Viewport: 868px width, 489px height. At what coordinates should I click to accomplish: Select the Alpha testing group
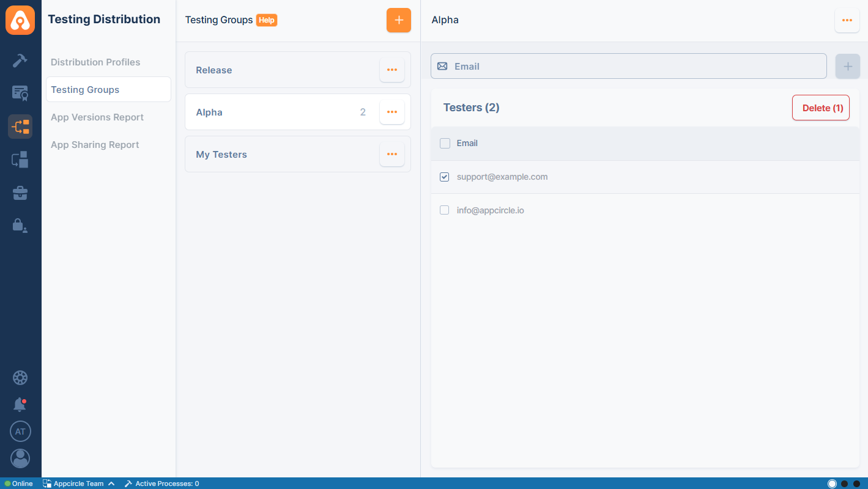point(298,112)
